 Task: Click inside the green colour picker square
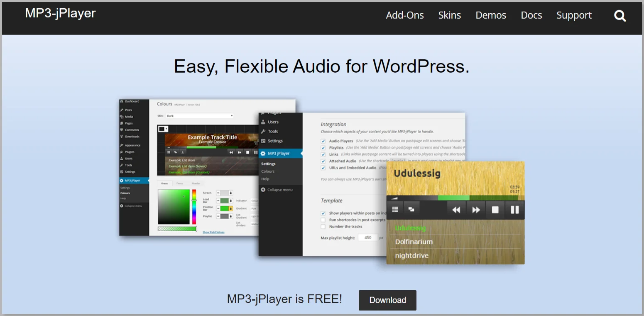pos(174,207)
